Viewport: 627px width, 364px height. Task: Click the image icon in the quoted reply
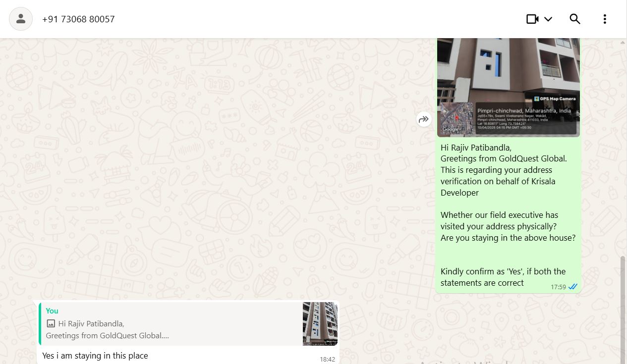point(51,323)
